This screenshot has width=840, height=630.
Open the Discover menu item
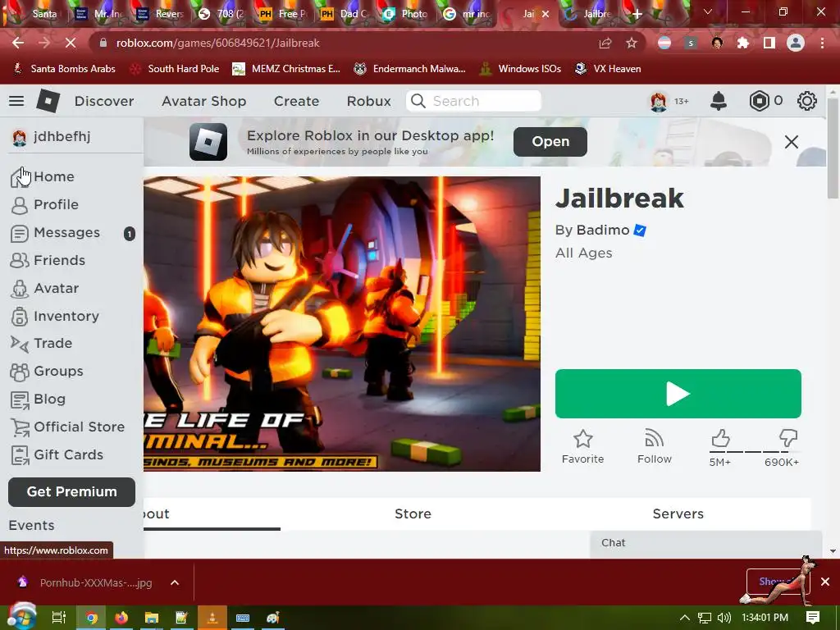[x=104, y=101]
